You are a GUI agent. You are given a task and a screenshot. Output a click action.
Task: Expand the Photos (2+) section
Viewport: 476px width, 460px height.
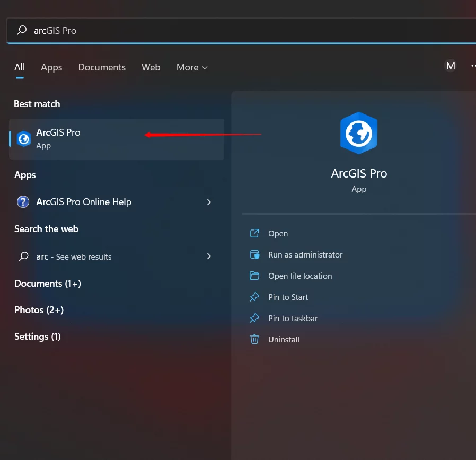click(x=39, y=310)
